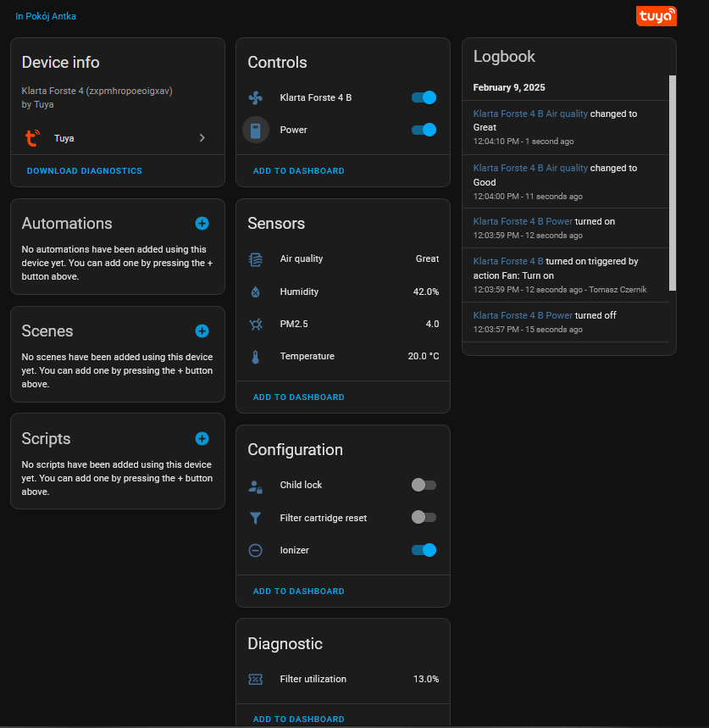This screenshot has height=728, width=709.
Task: Add a new automation with plus icon
Action: point(202,223)
